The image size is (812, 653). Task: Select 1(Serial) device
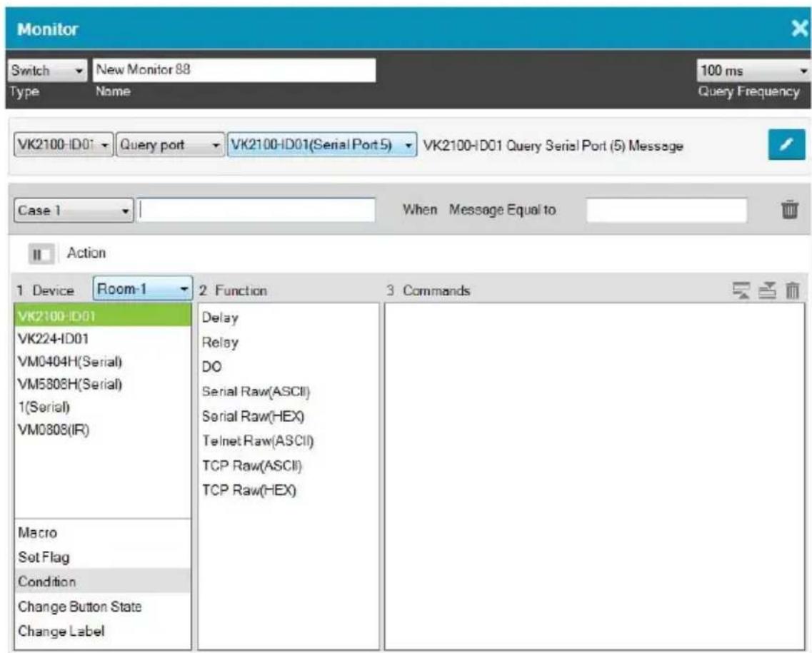coord(103,407)
